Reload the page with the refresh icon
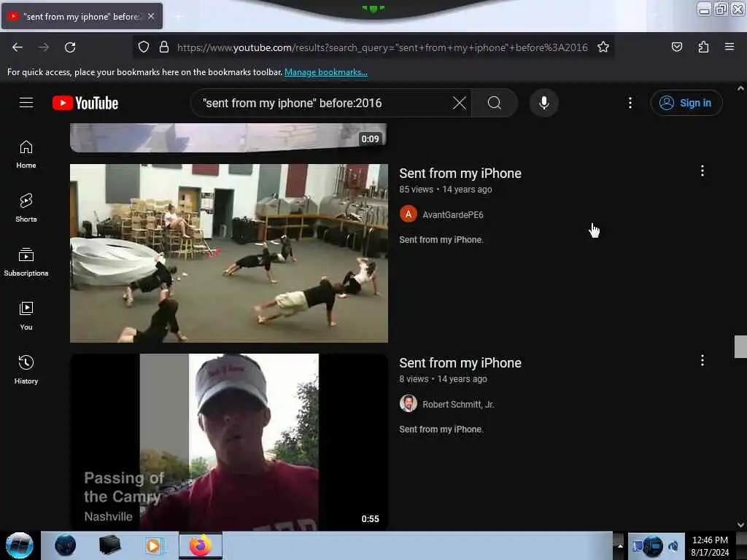The width and height of the screenshot is (747, 560). (70, 47)
